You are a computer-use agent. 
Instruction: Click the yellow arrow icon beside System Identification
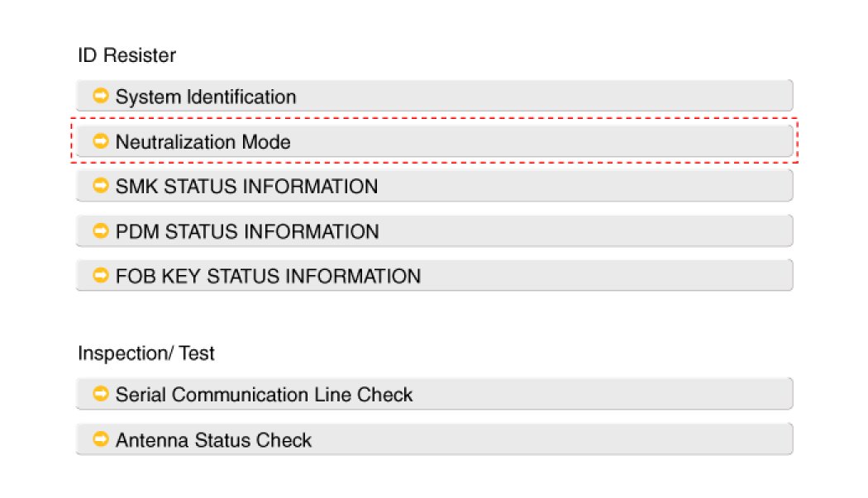[101, 96]
